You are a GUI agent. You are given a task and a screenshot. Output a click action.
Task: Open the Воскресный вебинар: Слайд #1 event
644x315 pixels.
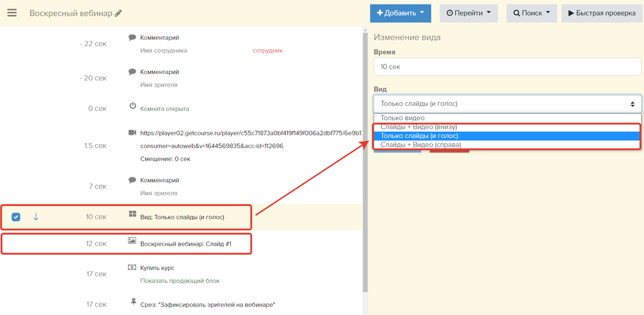(x=185, y=243)
